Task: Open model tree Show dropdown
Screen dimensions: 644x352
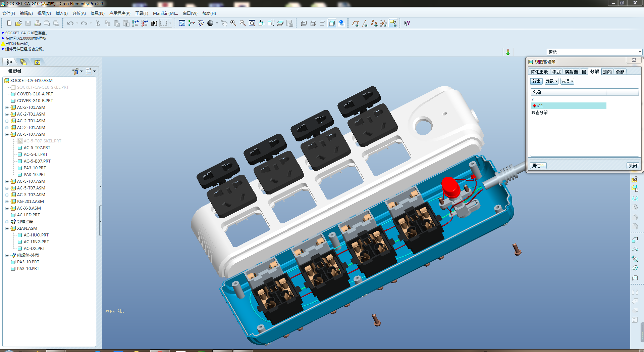Action: (77, 71)
